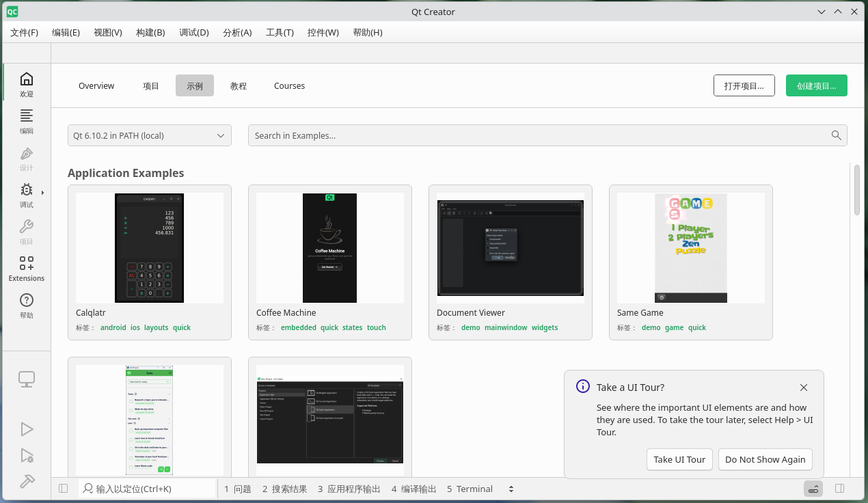Viewport: 868px width, 503px height.
Task: Click the ios tag on Calqlatr
Action: pyautogui.click(x=135, y=327)
